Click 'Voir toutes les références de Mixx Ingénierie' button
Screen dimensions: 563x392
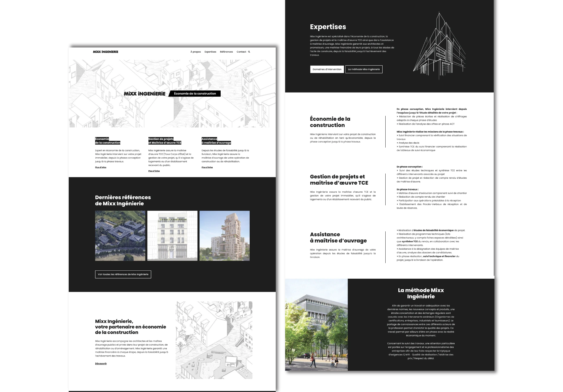click(x=123, y=274)
